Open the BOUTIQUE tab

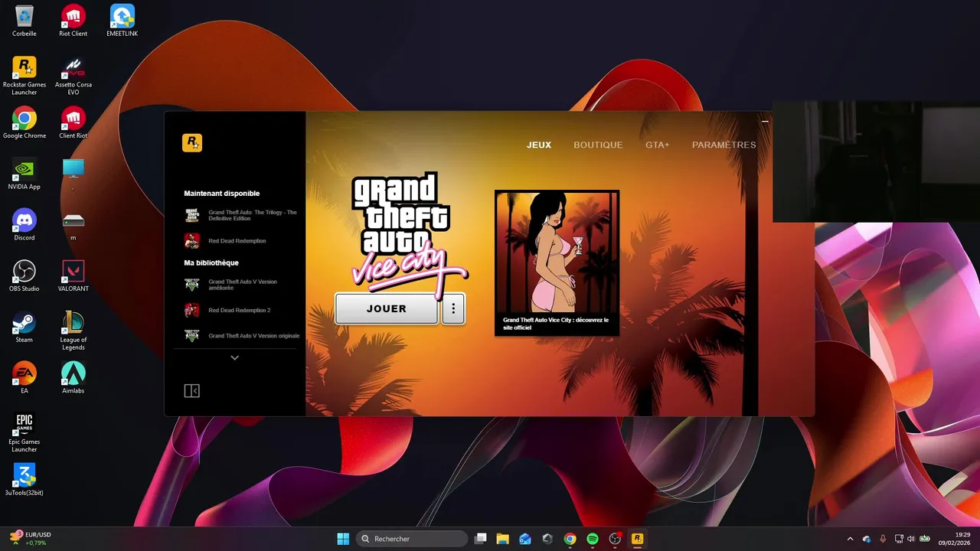[598, 145]
